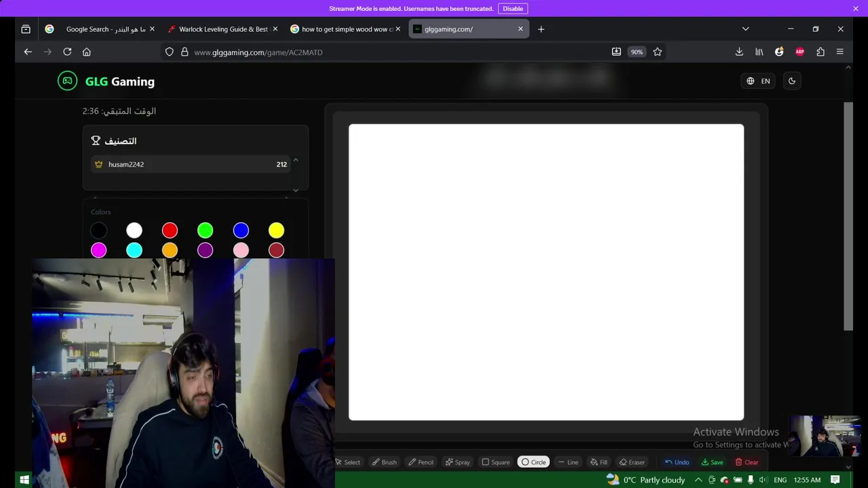Image resolution: width=868 pixels, height=488 pixels.
Task: Open the volume control
Action: [763, 480]
